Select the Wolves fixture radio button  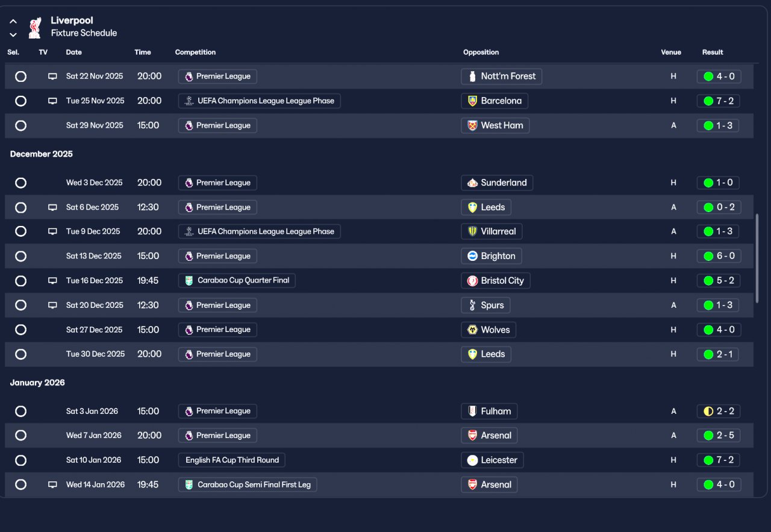[x=20, y=330]
